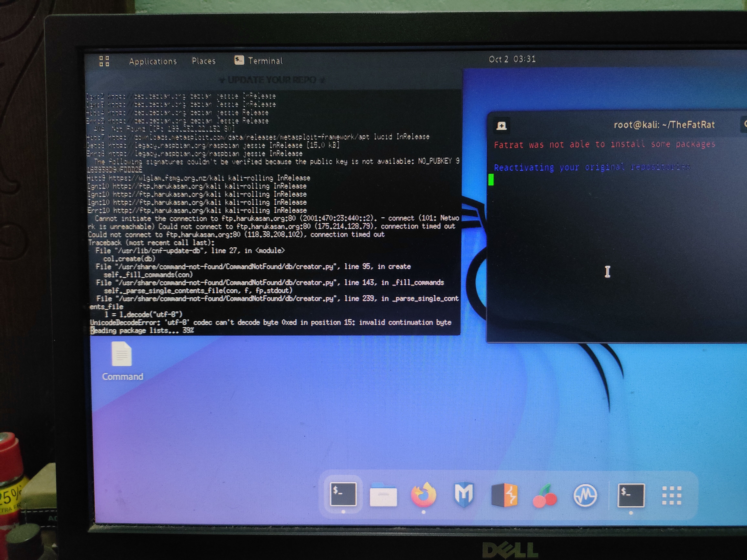Click the 'l = l.decode("utf-8")' line
Screen dimensions: 747x560
[143, 315]
